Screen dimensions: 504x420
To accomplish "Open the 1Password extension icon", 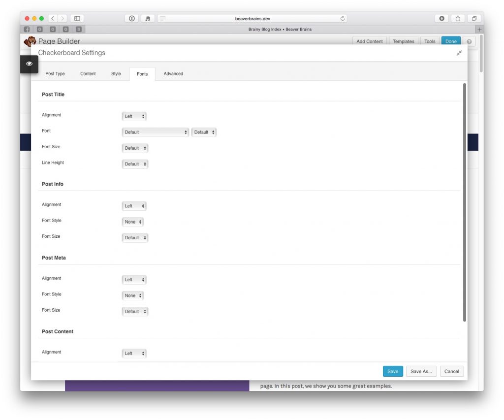I will (x=132, y=18).
